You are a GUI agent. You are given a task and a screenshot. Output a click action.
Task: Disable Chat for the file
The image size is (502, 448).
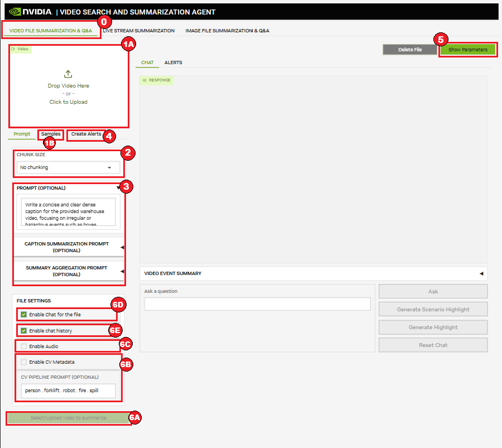pos(23,314)
